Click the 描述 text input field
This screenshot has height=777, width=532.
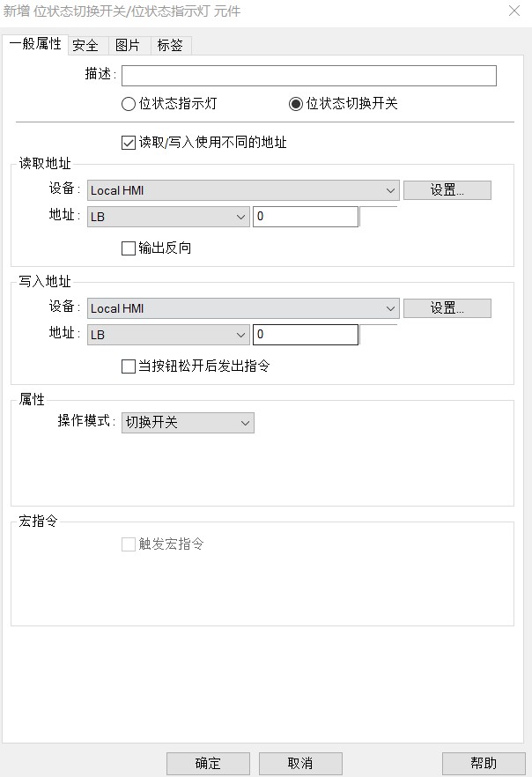coord(308,76)
